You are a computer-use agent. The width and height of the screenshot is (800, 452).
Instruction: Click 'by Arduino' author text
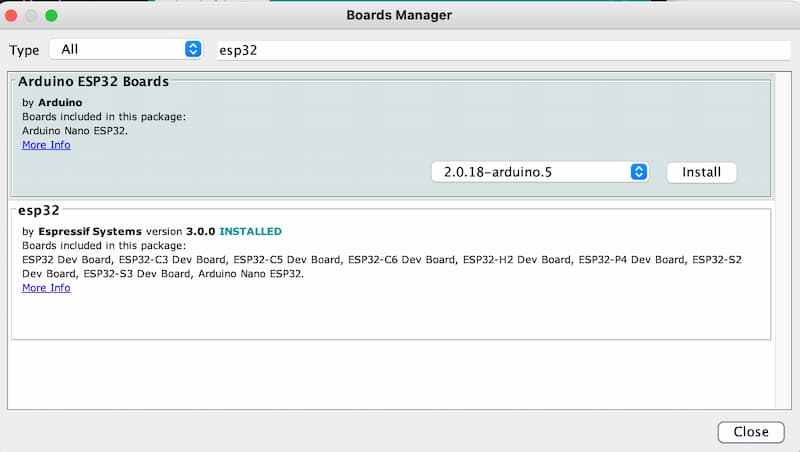click(x=52, y=102)
